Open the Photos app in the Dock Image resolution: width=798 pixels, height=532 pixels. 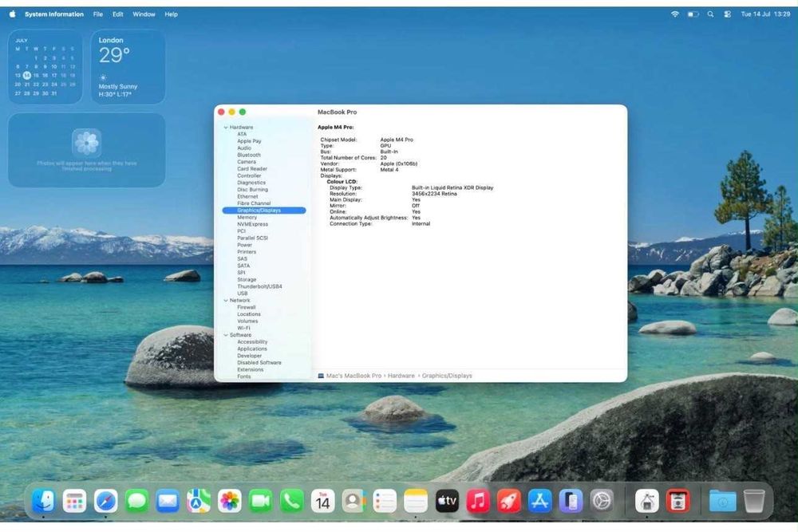point(230,501)
